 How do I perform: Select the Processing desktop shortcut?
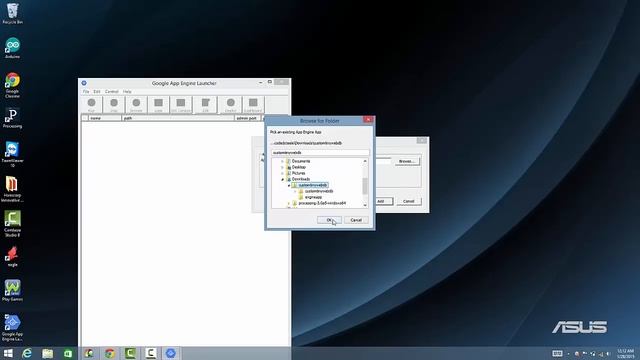tap(12, 118)
